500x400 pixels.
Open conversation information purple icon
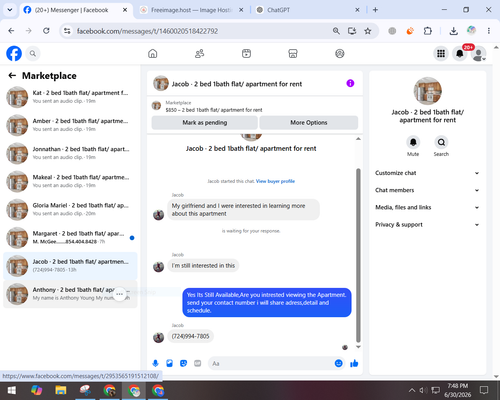(x=350, y=83)
